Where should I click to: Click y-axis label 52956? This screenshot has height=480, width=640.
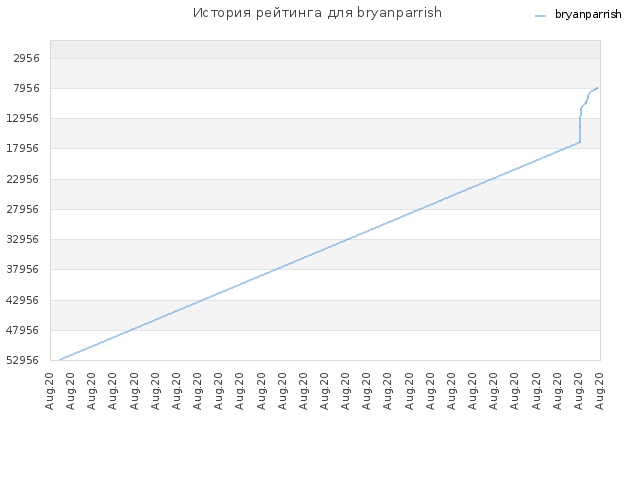[23, 360]
